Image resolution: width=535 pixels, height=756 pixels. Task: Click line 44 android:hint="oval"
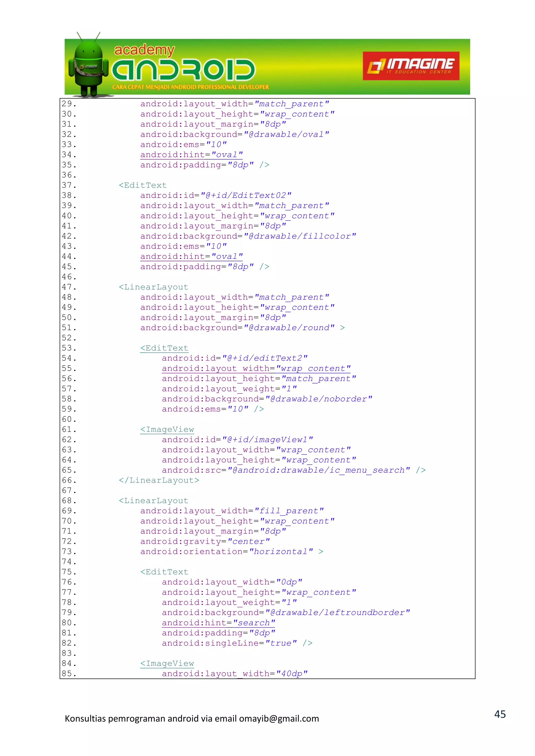(x=191, y=257)
